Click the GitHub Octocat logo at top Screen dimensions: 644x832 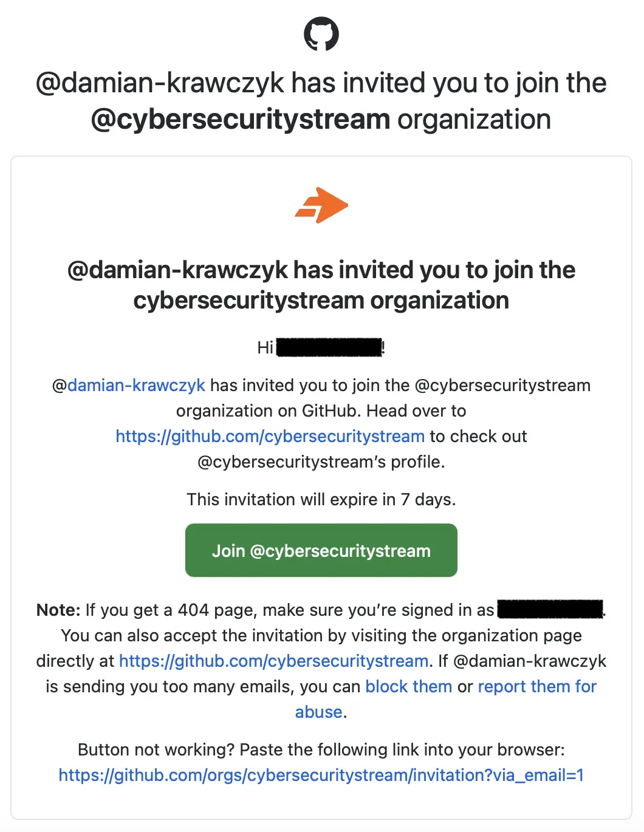pos(321,34)
